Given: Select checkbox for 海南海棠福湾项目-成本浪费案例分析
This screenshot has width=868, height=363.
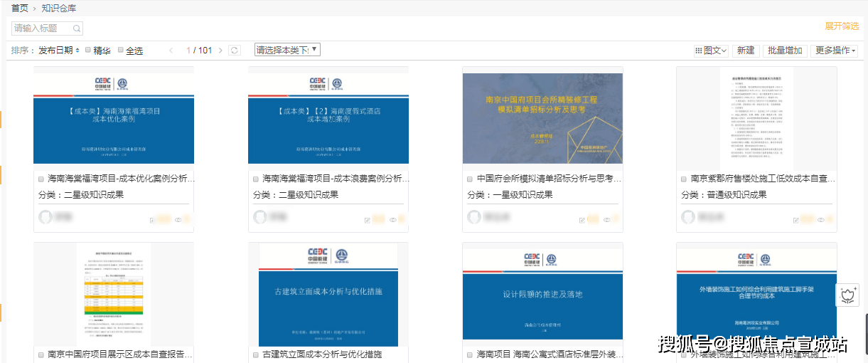Looking at the screenshot, I should click(256, 179).
